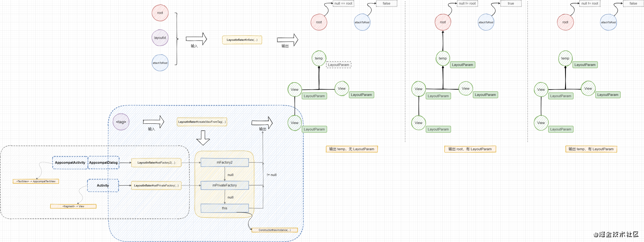Click the down block arrow below createViewFromTag

203,138
